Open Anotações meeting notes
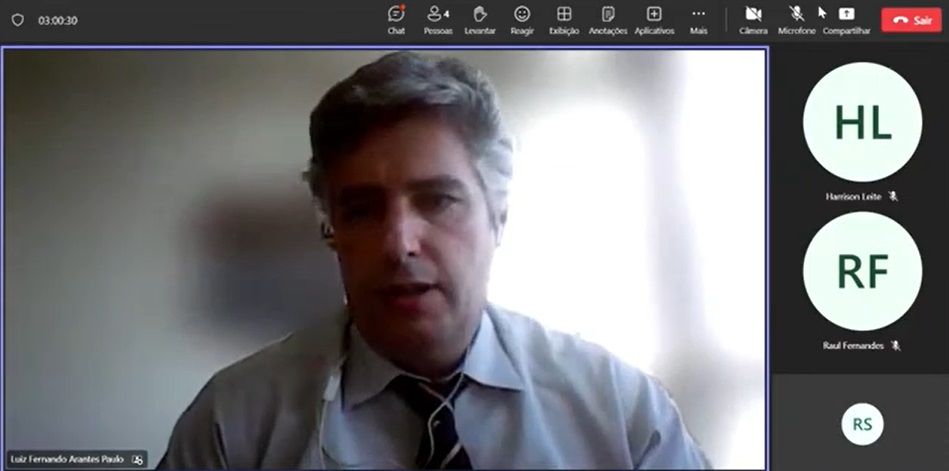The width and height of the screenshot is (949, 471). 608,18
